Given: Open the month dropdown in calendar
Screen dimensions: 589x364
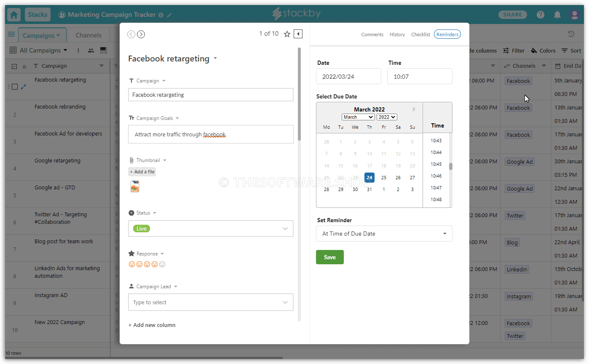Looking at the screenshot, I should pyautogui.click(x=358, y=117).
